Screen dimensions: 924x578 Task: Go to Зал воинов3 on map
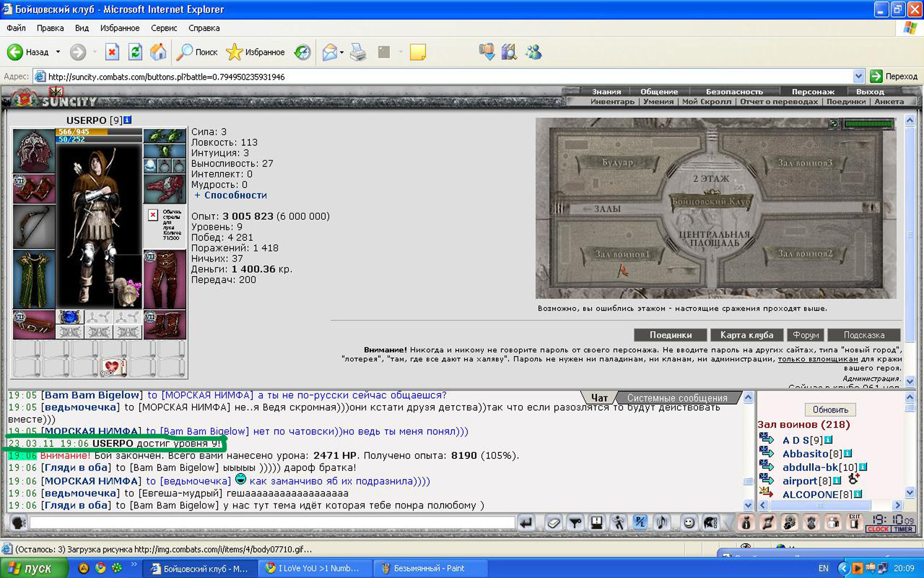click(x=805, y=163)
